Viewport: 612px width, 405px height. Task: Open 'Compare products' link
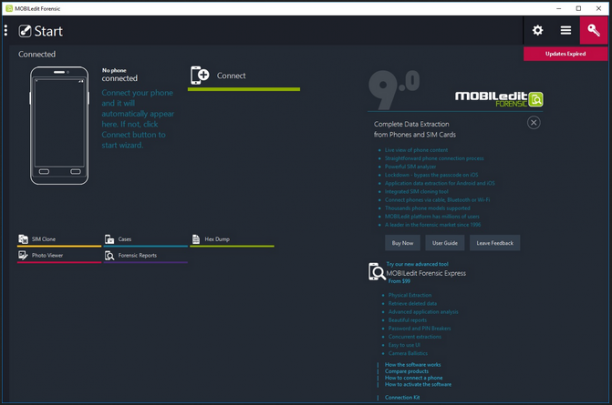[x=407, y=371]
